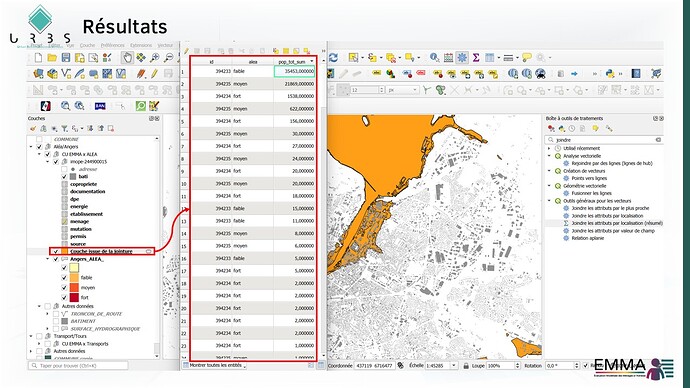Click the moyen orange-red color swatch

coord(74,288)
